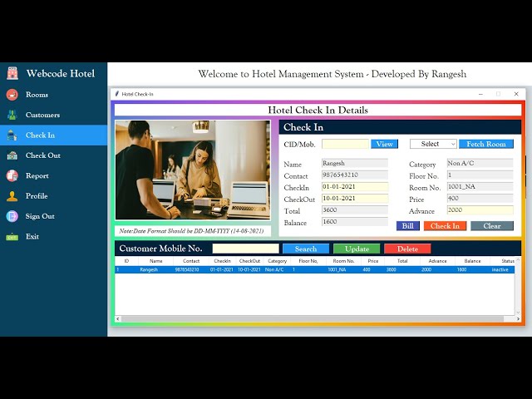532x399 pixels.
Task: Click the inactive status cell
Action: point(500,269)
